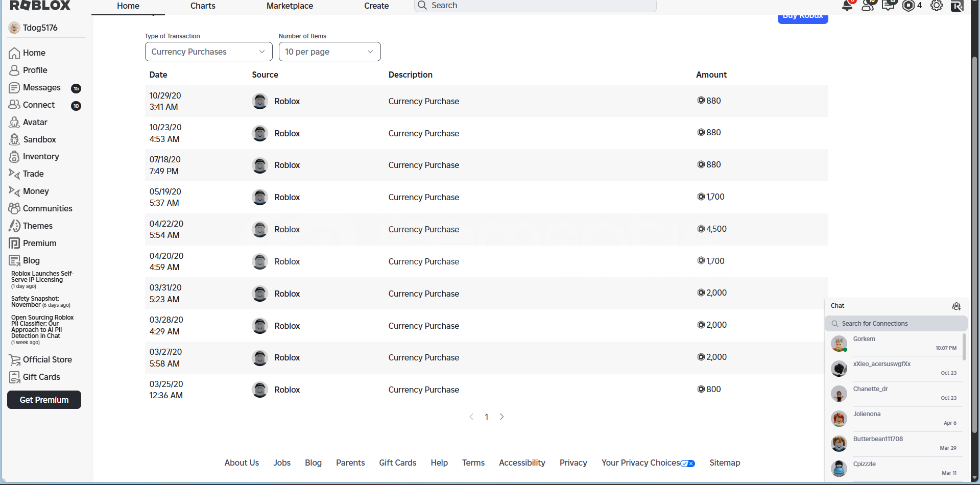This screenshot has width=980, height=485.
Task: Open the 10 per page dropdown
Action: pos(329,52)
